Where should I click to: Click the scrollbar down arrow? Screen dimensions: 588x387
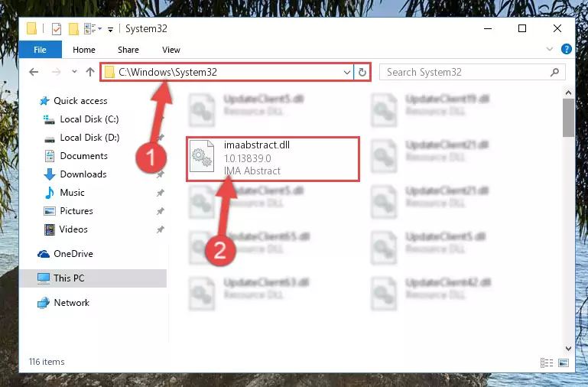pyautogui.click(x=568, y=348)
